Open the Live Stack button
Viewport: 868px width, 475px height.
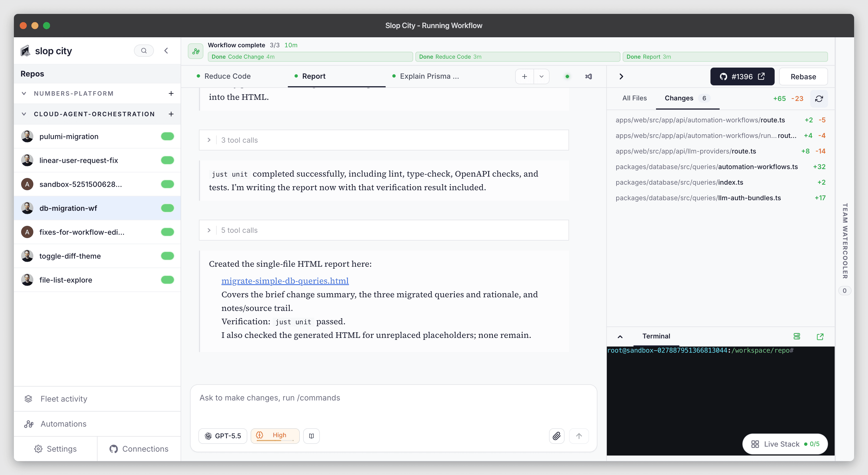785,444
